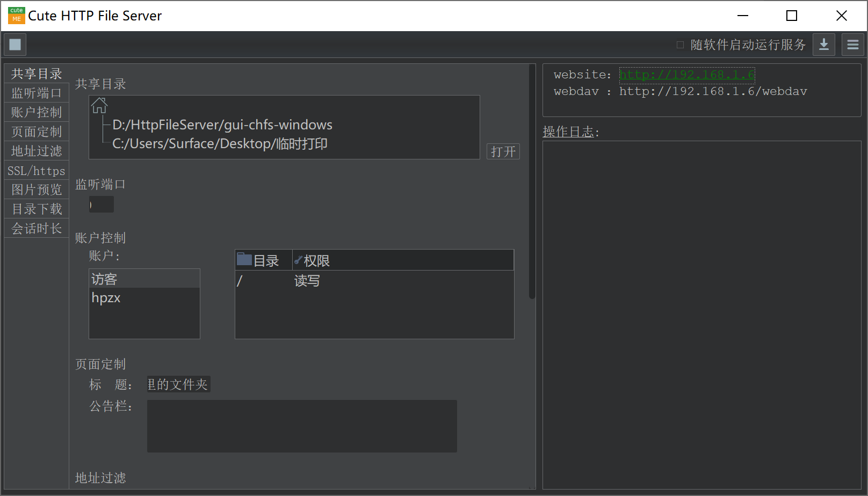868x496 pixels.
Task: Click the folder icon in 目录 column header
Action: pos(244,260)
